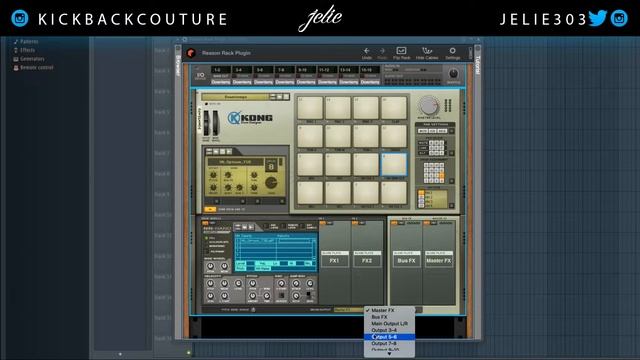The image size is (640, 360).
Task: Click the Redo arrow in the rack toolbar
Action: (382, 51)
